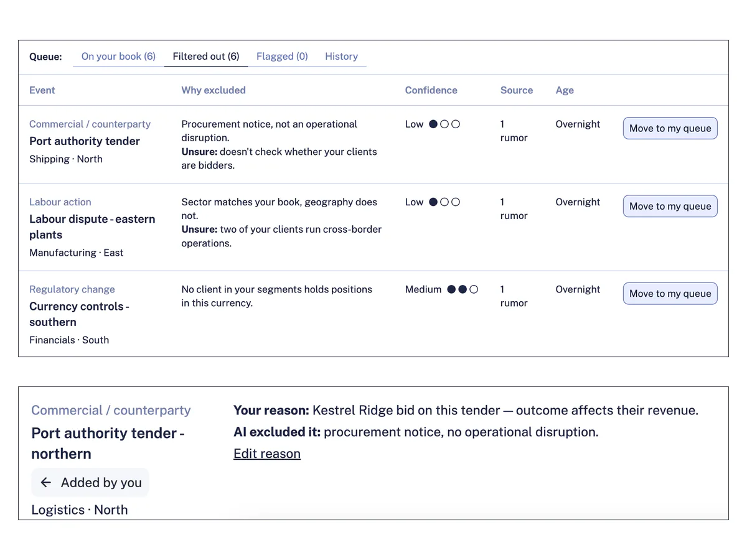This screenshot has height=560, width=747.
Task: Click the Why excluded column header
Action: tap(214, 90)
